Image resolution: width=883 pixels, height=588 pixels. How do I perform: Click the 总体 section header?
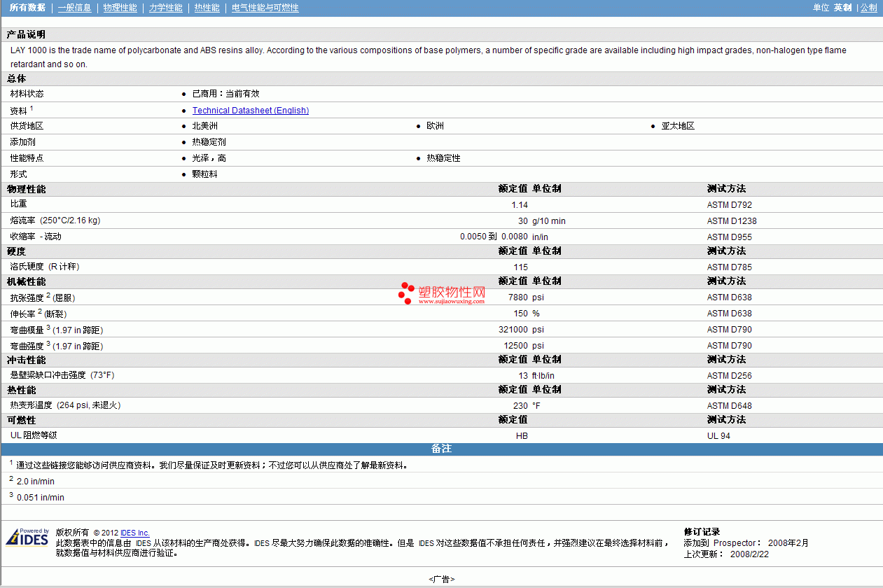[16, 79]
